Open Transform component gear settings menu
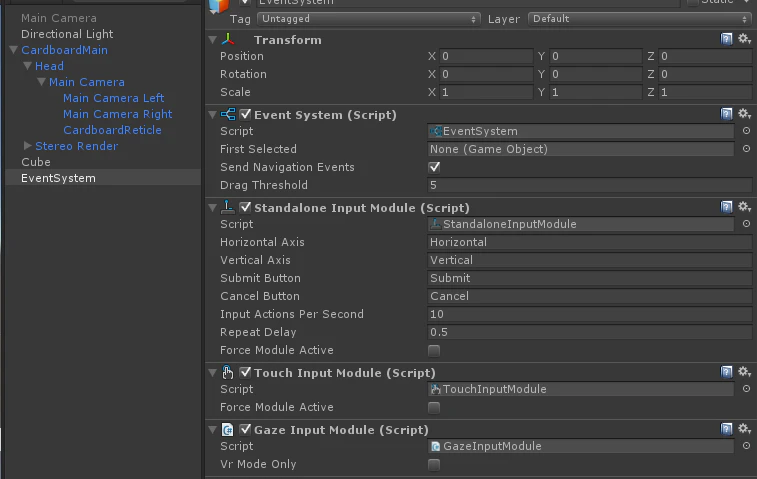The height and width of the screenshot is (479, 757). tap(744, 39)
